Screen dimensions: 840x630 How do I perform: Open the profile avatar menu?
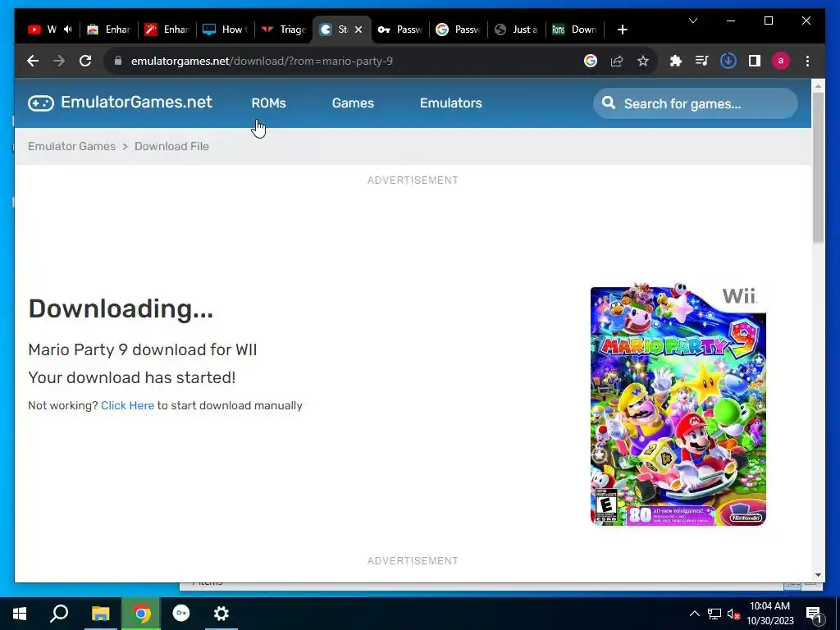tap(781, 61)
